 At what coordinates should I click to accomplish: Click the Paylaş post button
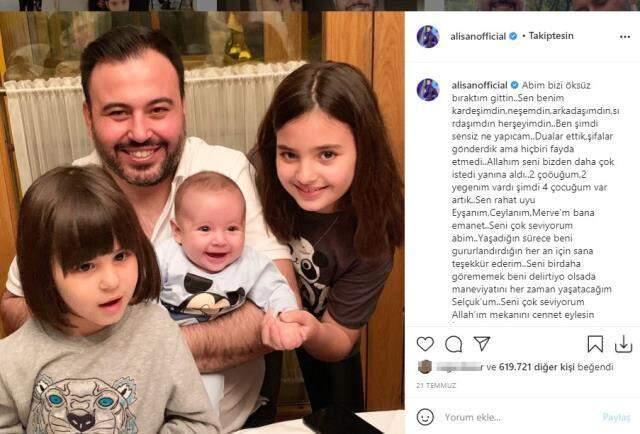[x=616, y=417]
